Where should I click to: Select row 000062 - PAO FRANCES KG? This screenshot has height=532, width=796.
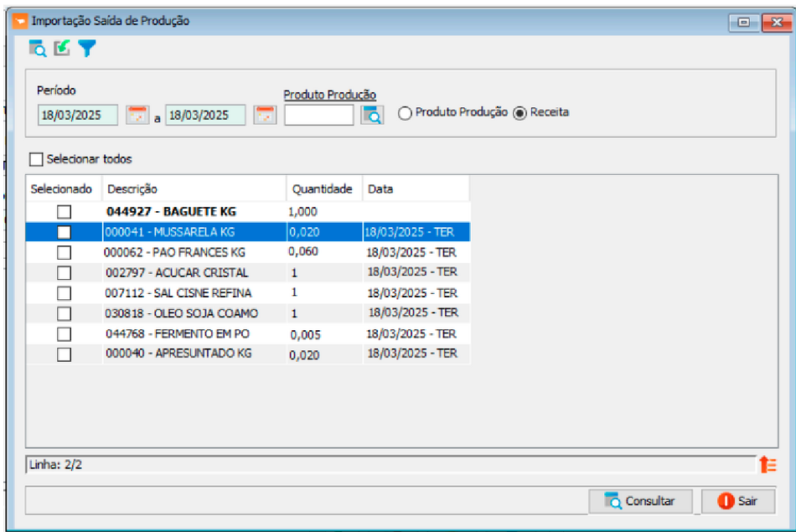point(248,252)
